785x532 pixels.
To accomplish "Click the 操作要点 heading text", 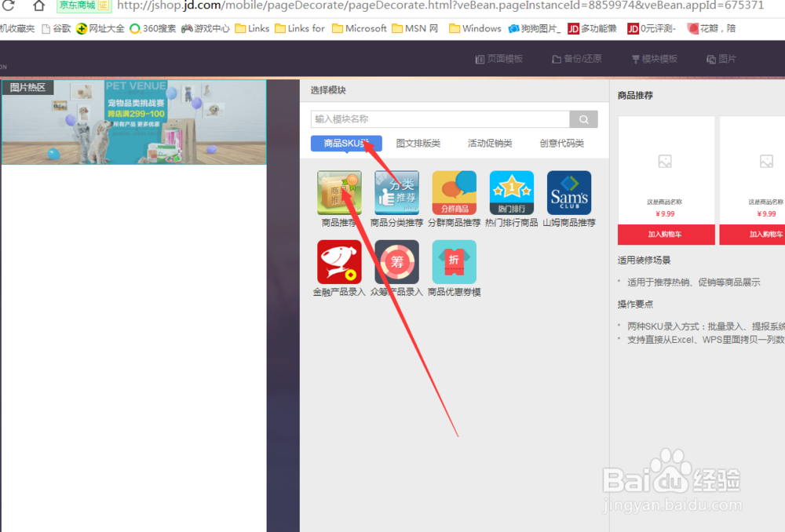I will [x=635, y=304].
